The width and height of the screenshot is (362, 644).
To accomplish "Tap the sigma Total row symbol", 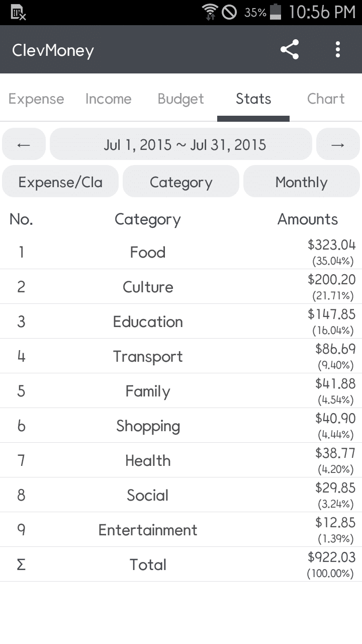I will [x=21, y=565].
